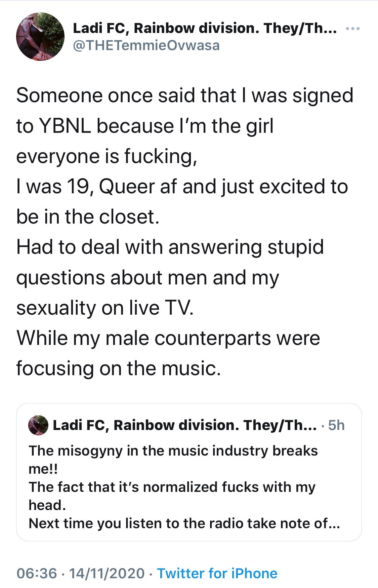Click the 06:36 timestamp
Viewport: 378px width, 588px height.
tap(37, 573)
